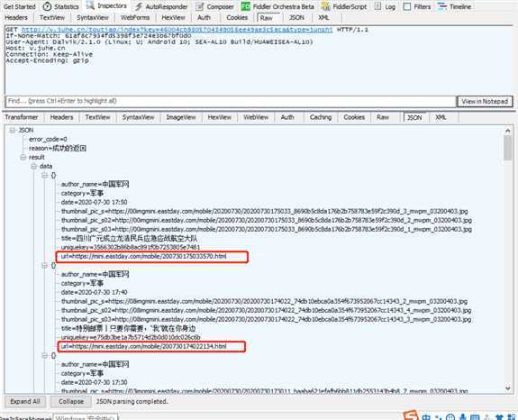Select request Raw tab

267,18
